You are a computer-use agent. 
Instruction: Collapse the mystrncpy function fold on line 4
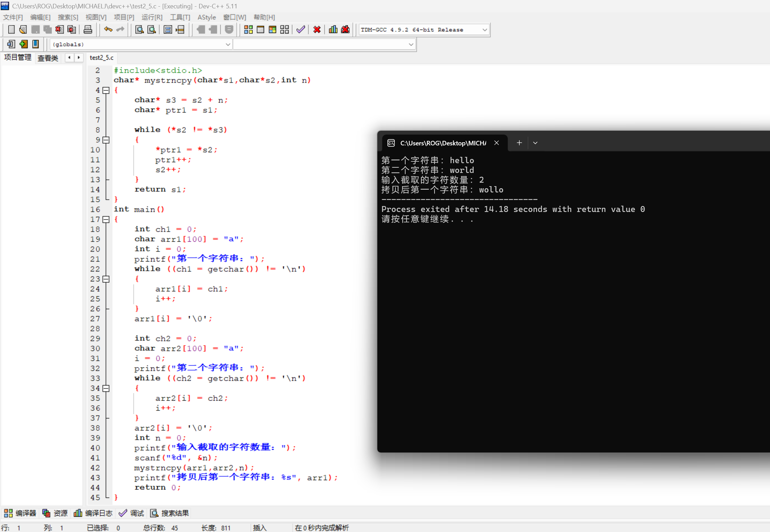pos(106,90)
